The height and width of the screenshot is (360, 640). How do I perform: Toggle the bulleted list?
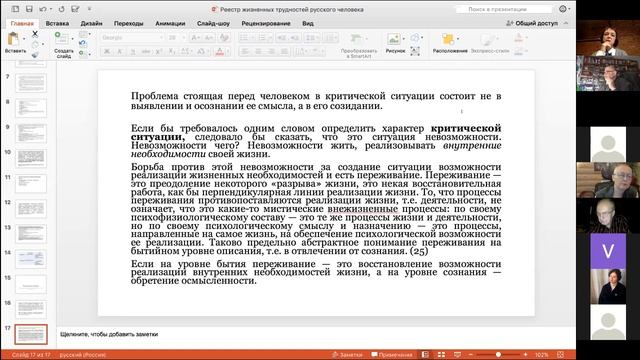coord(244,38)
